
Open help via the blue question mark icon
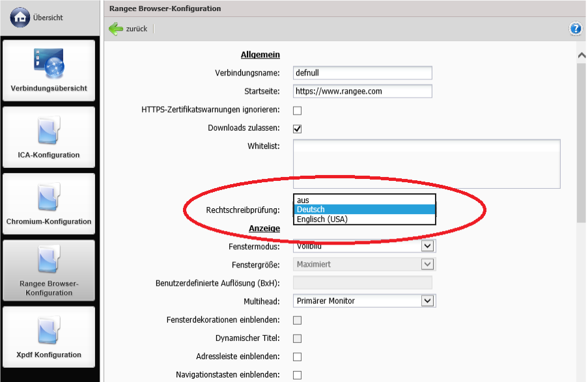[576, 29]
